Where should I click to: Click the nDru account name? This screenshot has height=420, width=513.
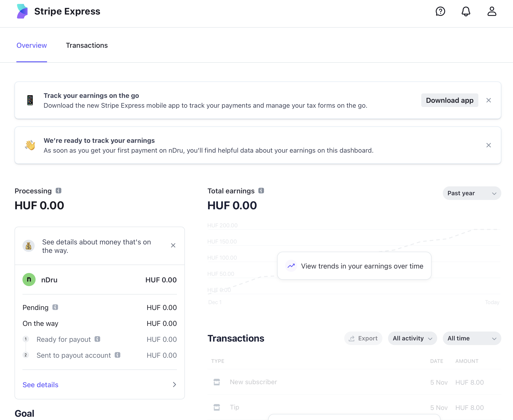click(x=49, y=280)
